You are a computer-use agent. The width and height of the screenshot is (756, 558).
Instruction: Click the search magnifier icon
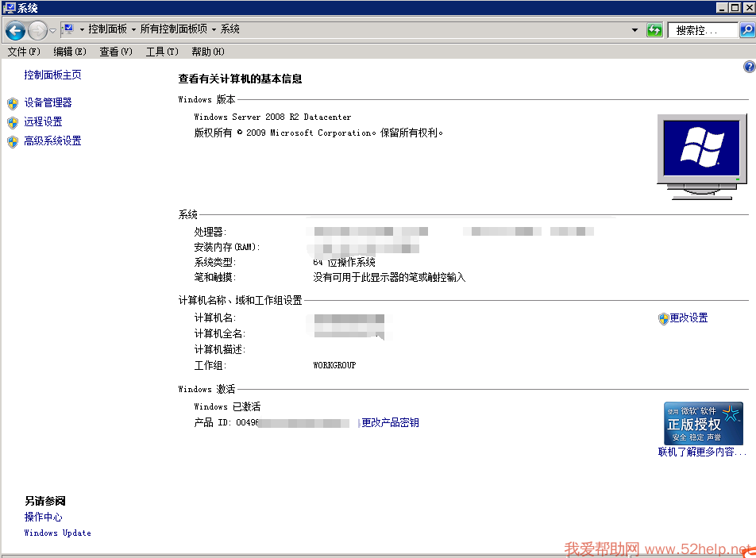[746, 30]
